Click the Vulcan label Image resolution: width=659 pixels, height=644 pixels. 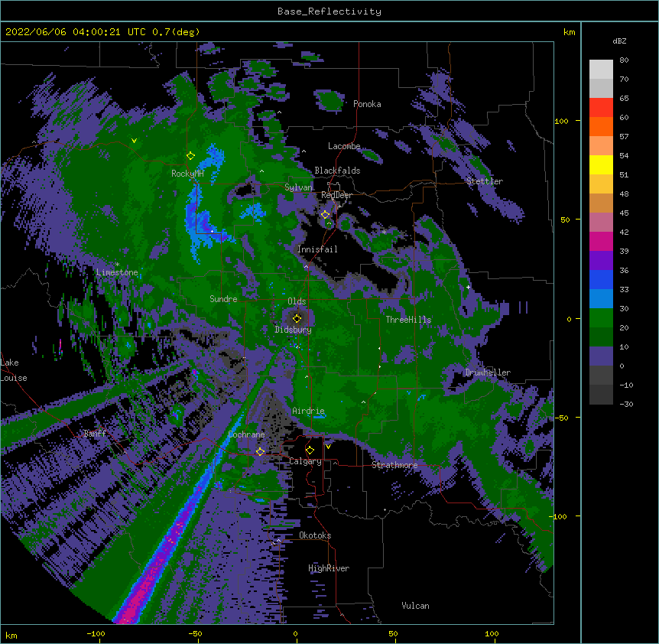click(x=415, y=606)
